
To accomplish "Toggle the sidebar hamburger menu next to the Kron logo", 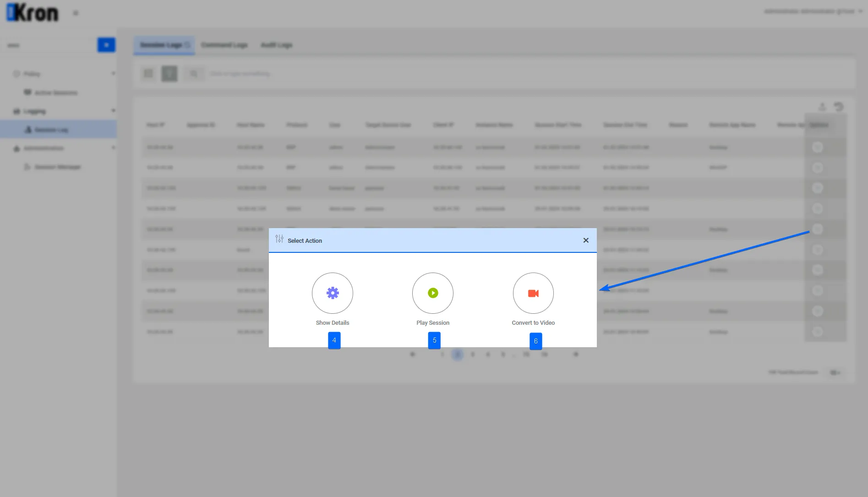I will 76,13.
